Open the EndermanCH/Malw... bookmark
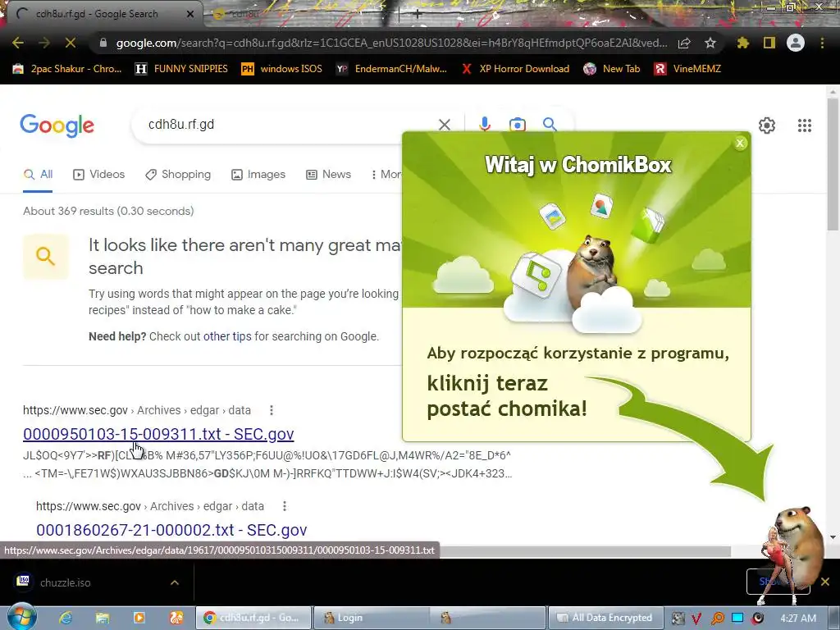The image size is (840, 630). pyautogui.click(x=392, y=69)
